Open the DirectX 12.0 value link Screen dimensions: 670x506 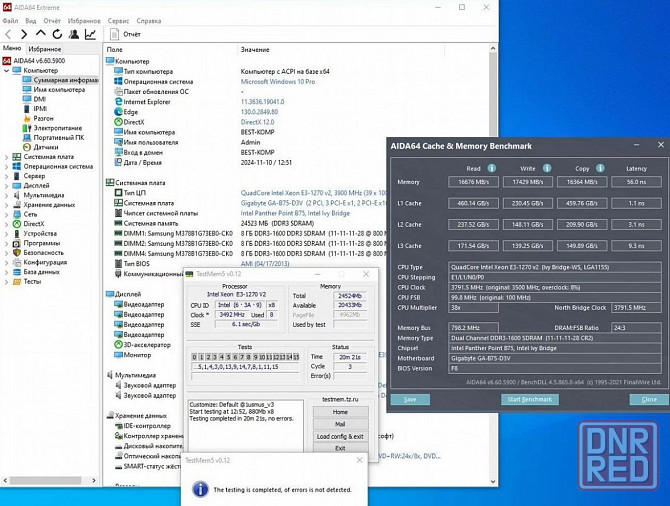coord(257,122)
